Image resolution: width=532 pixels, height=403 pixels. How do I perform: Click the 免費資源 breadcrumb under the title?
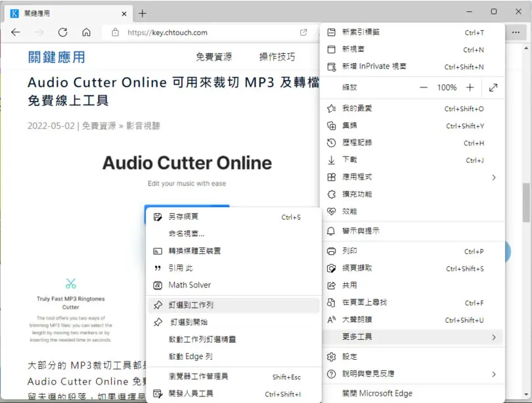[x=99, y=126]
